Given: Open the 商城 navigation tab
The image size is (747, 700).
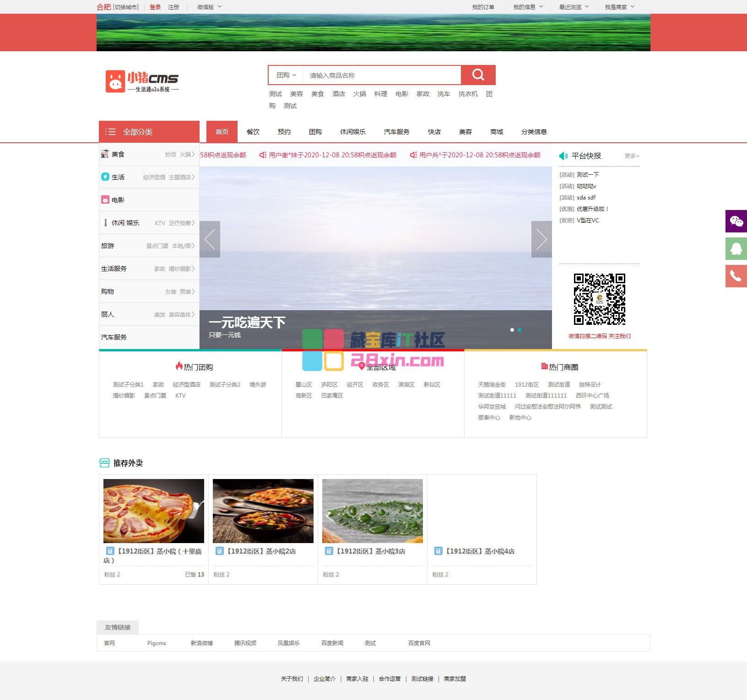Looking at the screenshot, I should click(x=497, y=132).
